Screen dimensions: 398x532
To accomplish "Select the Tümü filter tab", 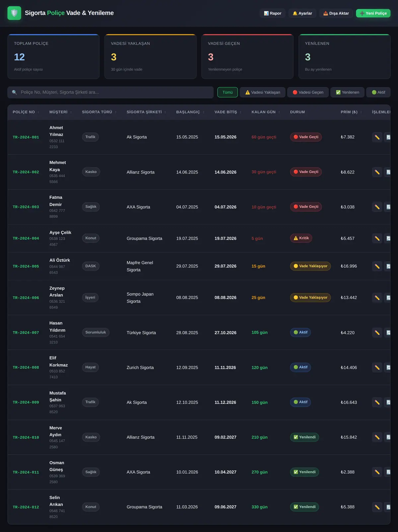I will coord(228,92).
